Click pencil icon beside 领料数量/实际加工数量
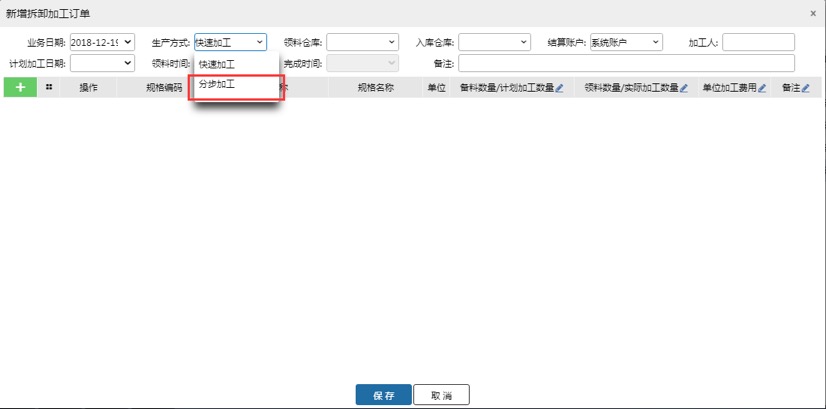This screenshot has width=826, height=409. pos(684,88)
